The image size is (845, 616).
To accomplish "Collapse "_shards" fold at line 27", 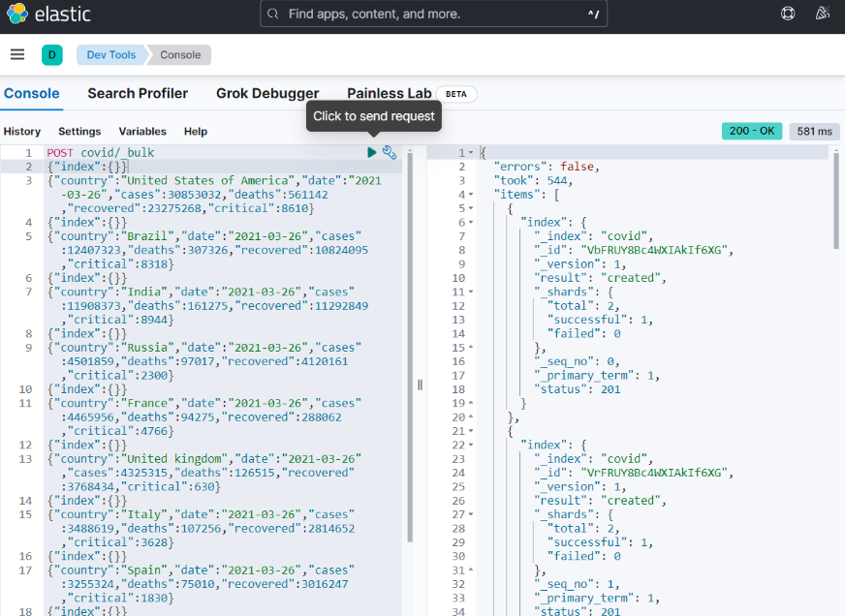I will pos(471,514).
